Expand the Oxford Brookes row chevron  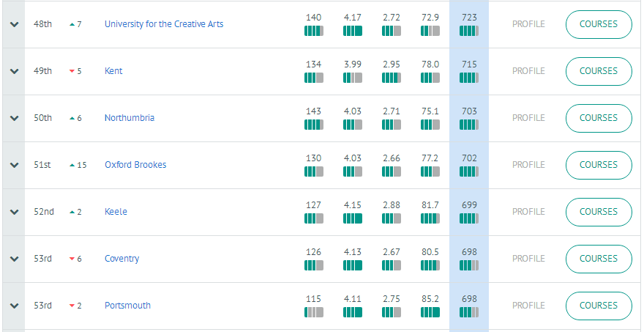pos(15,165)
